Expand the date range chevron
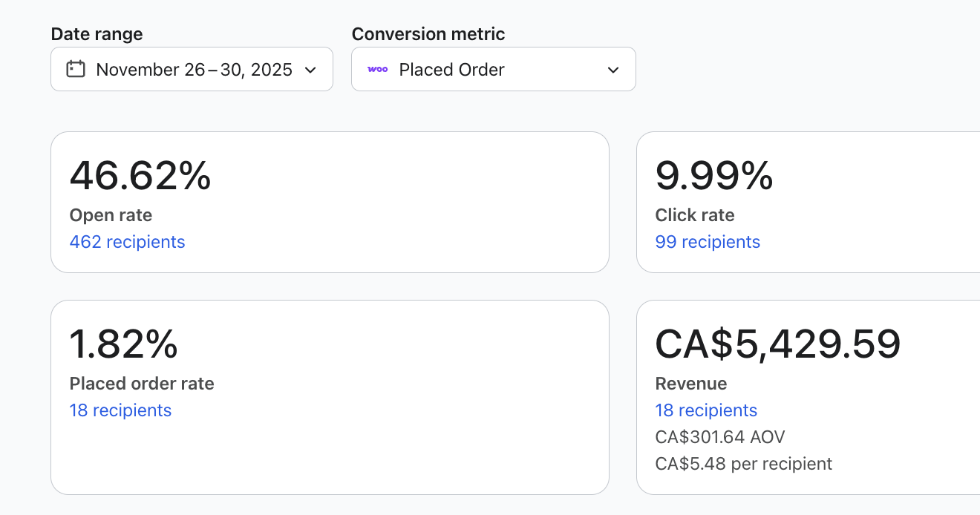The height and width of the screenshot is (515, 980). coord(311,70)
